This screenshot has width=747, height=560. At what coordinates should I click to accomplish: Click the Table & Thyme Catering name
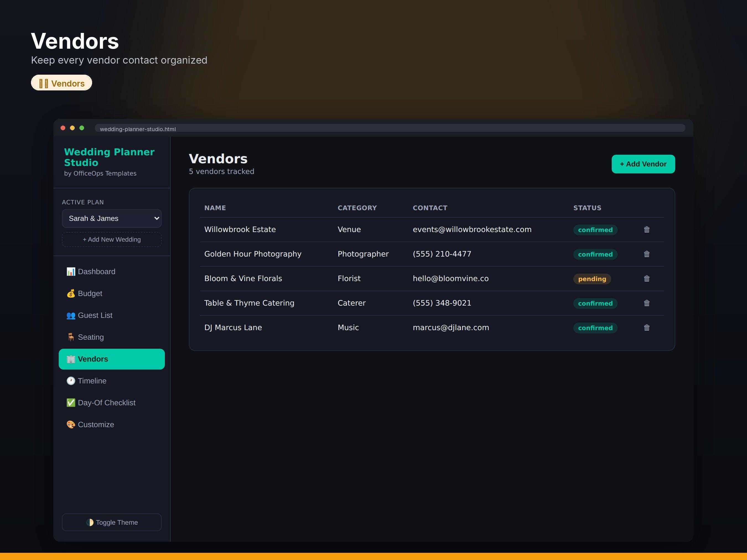(249, 303)
